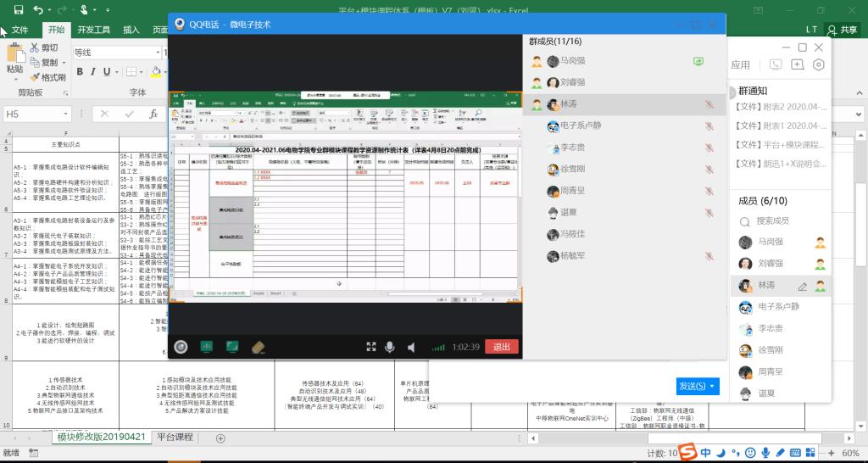868x463 pixels.
Task: Open the 发送 send options dropdown arrow
Action: coord(713,387)
